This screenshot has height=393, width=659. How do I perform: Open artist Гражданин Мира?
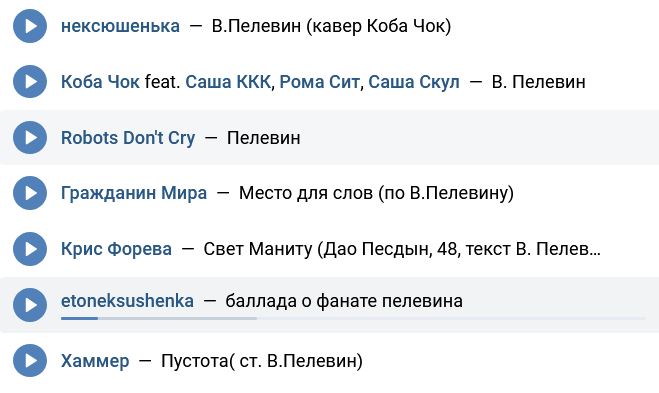coord(134,193)
